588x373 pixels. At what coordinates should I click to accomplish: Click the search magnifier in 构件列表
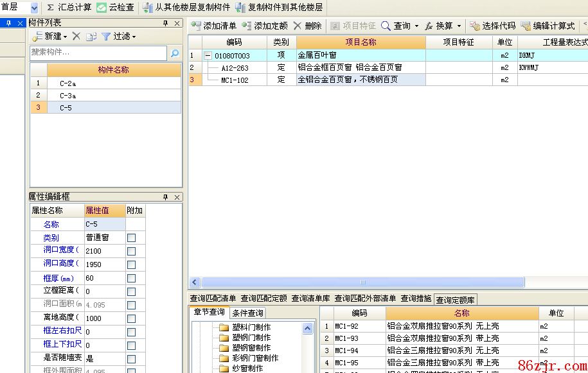tap(175, 53)
